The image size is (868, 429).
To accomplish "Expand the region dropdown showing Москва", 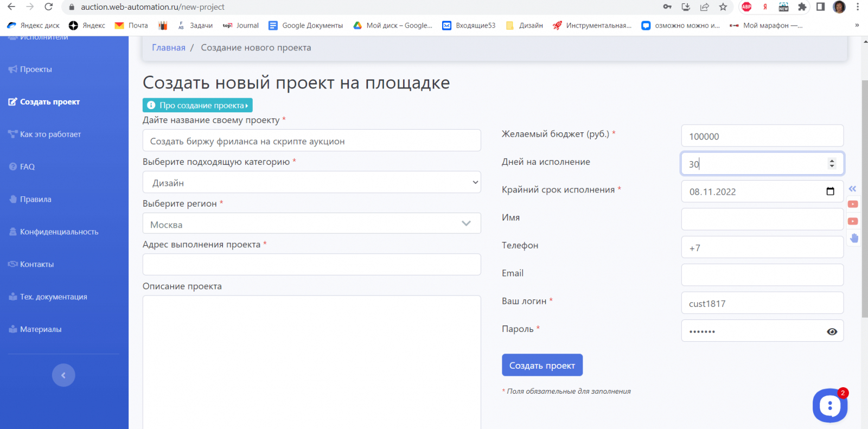I will click(312, 223).
